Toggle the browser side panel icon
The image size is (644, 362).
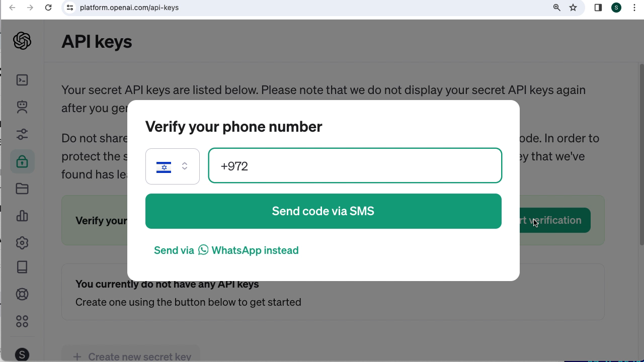598,8
